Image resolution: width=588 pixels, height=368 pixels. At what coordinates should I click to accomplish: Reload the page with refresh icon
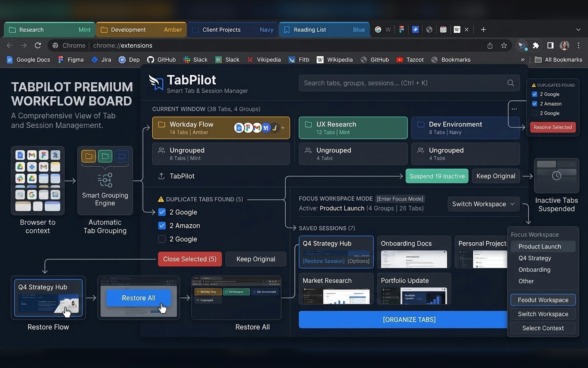38,45
